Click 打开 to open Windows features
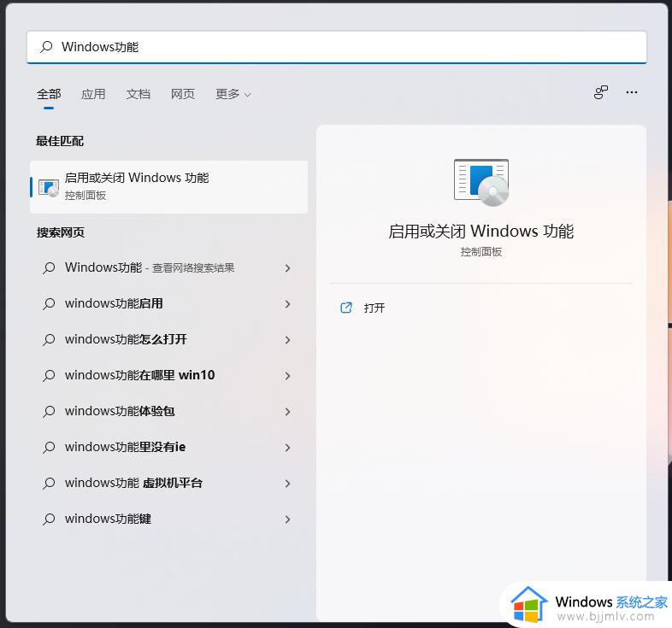 point(374,308)
